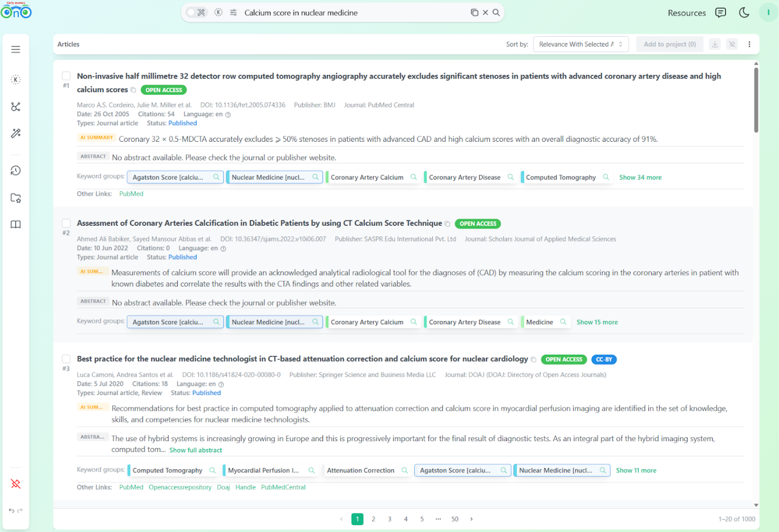Click the download icon next to Add to project
The height and width of the screenshot is (532, 779).
click(x=715, y=44)
